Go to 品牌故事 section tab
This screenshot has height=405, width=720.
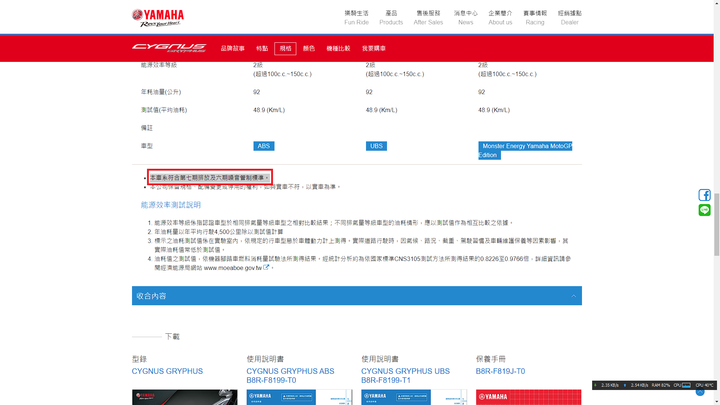[232, 48]
